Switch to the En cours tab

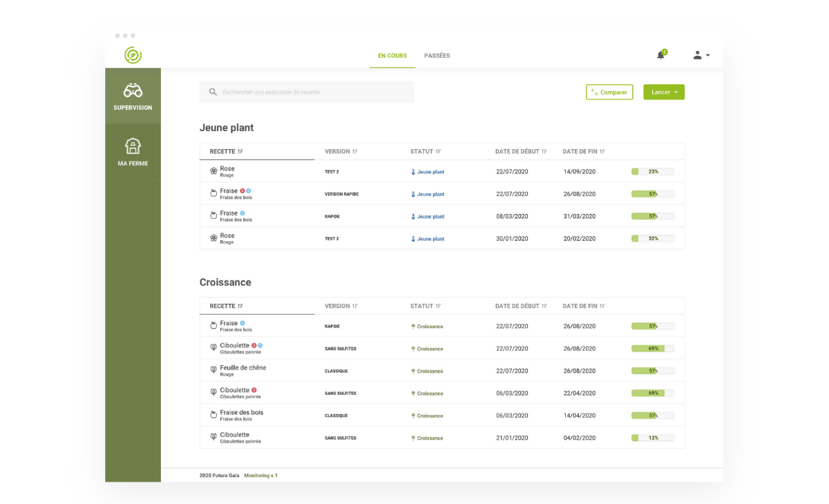(x=392, y=56)
